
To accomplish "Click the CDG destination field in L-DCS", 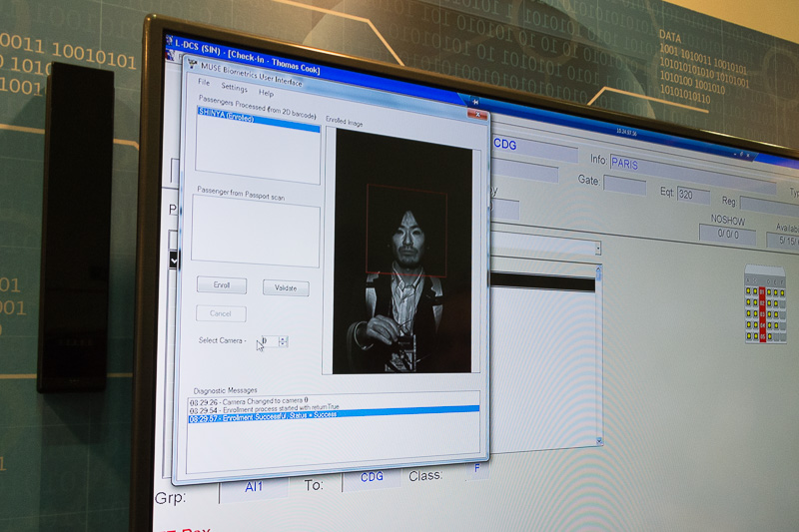I will coord(535,150).
